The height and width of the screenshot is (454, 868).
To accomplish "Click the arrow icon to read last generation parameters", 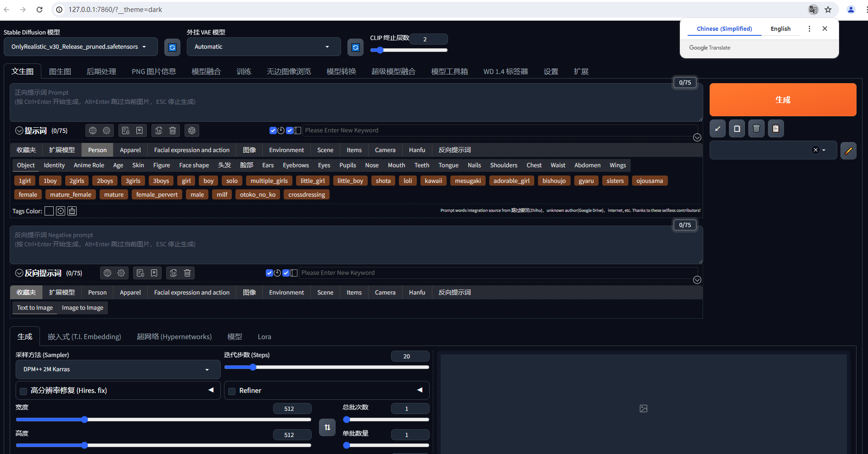I will coord(717,129).
